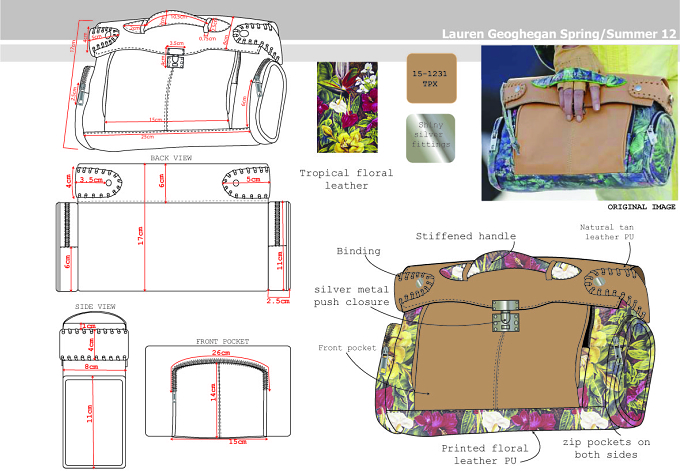Select the 15cm dimension under front pocket
Viewport: 680px width, 471px height.
[238, 442]
